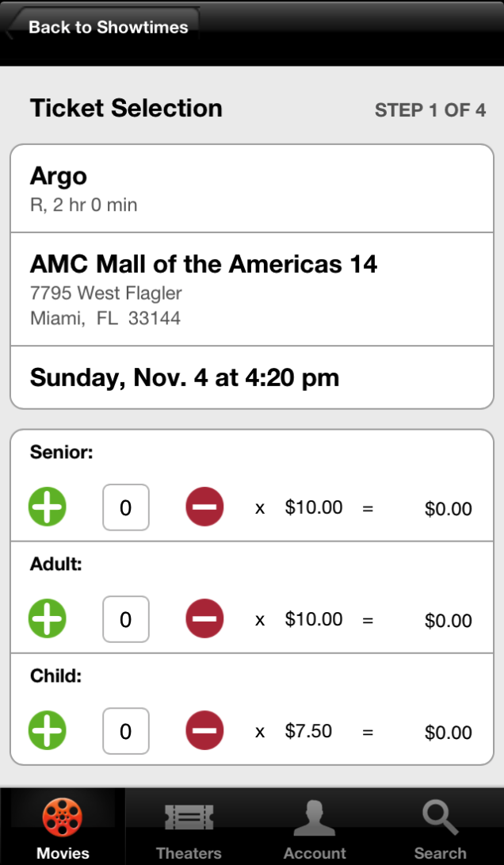Select the Adult quantity field
Image resolution: width=504 pixels, height=865 pixels.
(126, 619)
